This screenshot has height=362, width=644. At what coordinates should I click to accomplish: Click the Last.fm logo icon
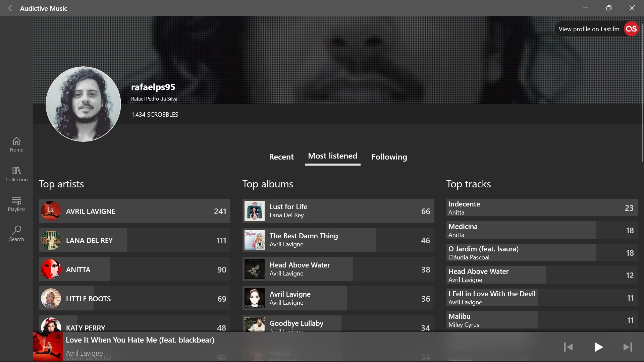[x=631, y=29]
